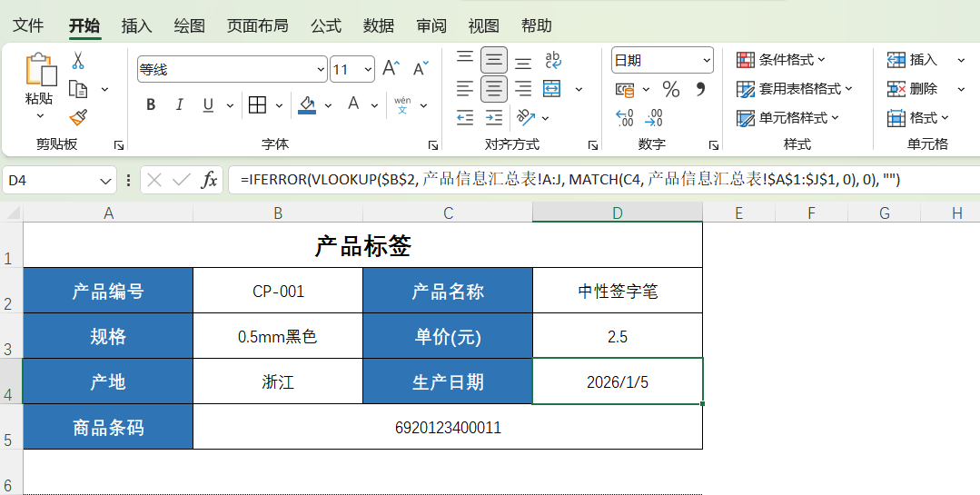The image size is (980, 495).
Task: Decrease decimal places
Action: [654, 117]
